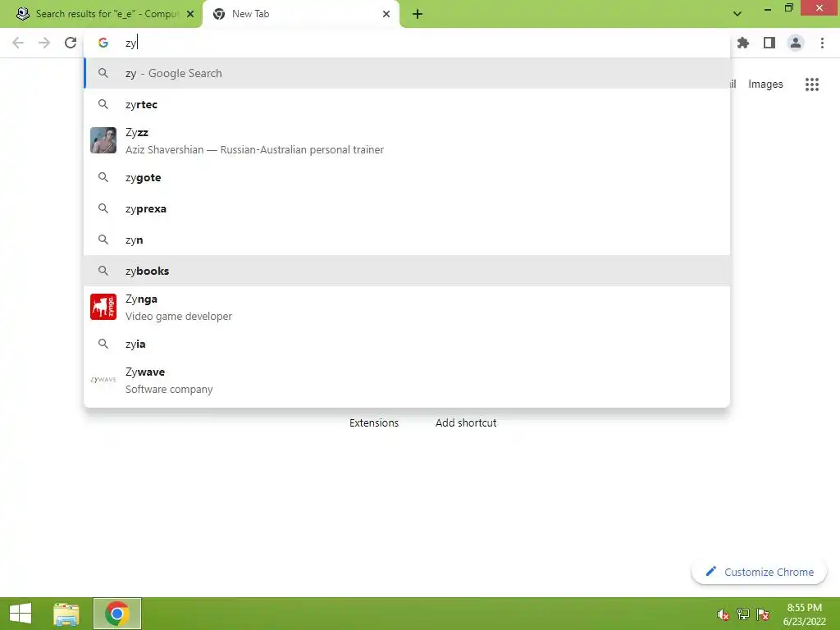Go back using the back arrow
Viewport: 840px width, 630px height.
tap(18, 43)
